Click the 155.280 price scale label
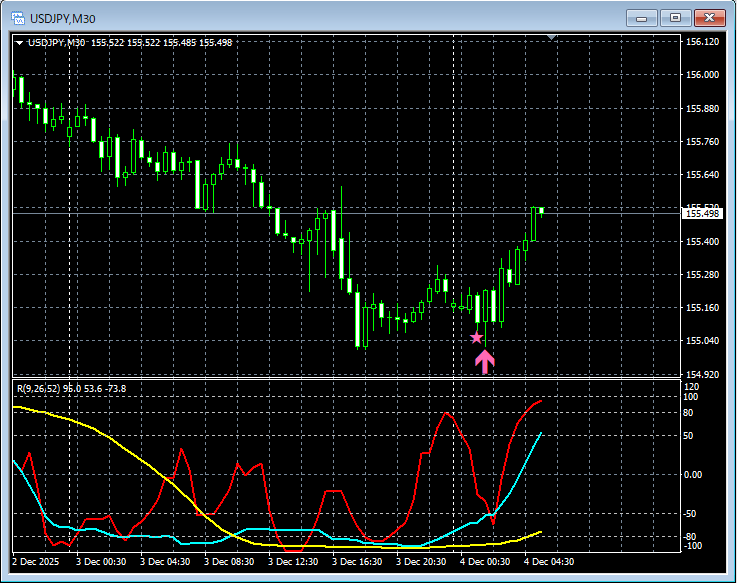The image size is (738, 583). click(x=702, y=274)
